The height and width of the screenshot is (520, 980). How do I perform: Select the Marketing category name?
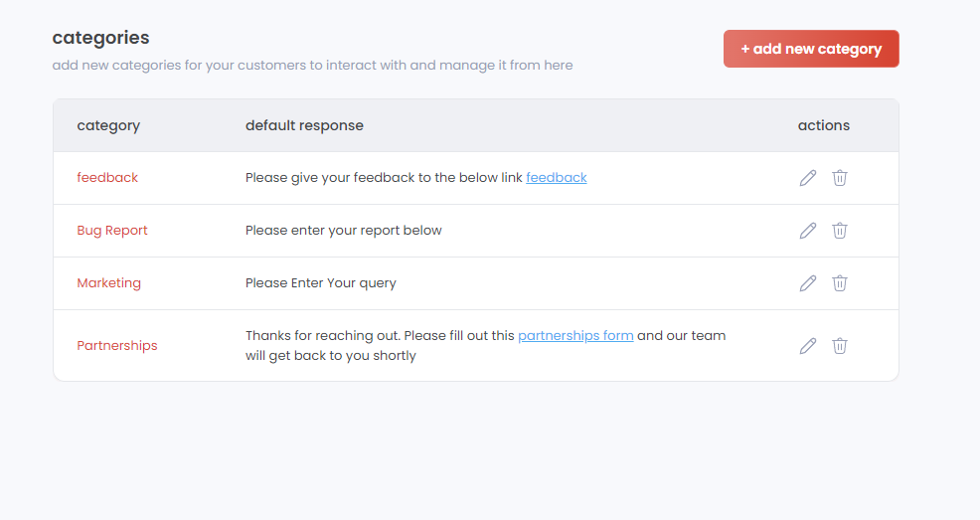click(109, 283)
